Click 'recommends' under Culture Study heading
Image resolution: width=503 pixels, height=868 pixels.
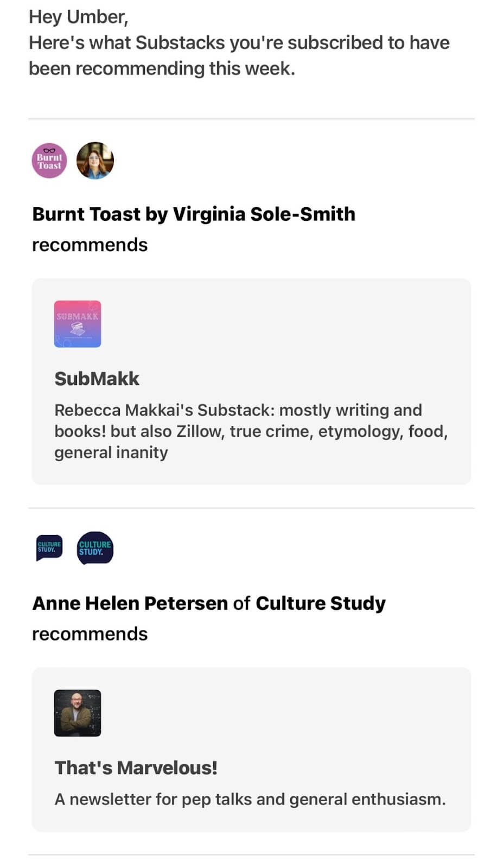90,634
